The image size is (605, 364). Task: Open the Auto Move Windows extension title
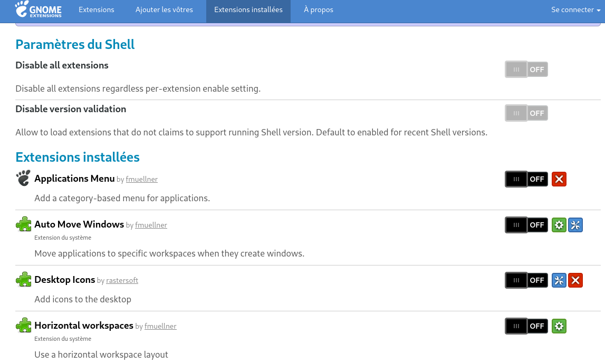coord(79,224)
